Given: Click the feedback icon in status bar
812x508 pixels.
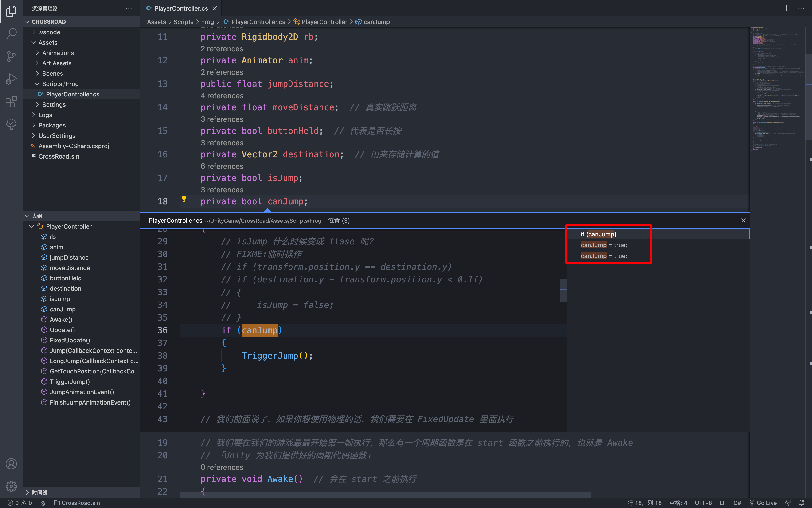Looking at the screenshot, I should click(788, 503).
